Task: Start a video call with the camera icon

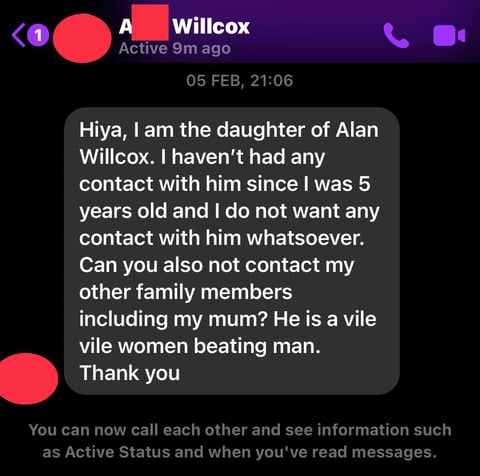Action: pos(449,35)
